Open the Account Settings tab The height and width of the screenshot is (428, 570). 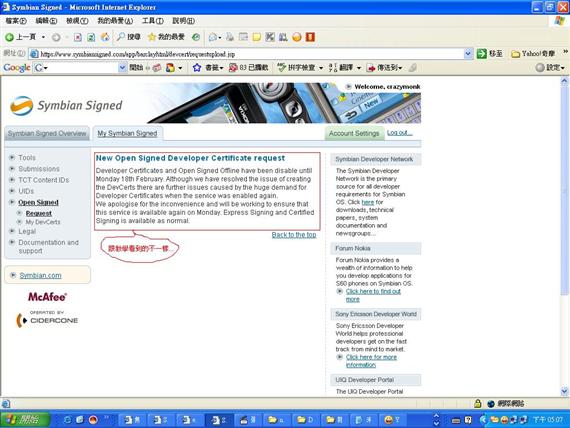pyautogui.click(x=354, y=133)
